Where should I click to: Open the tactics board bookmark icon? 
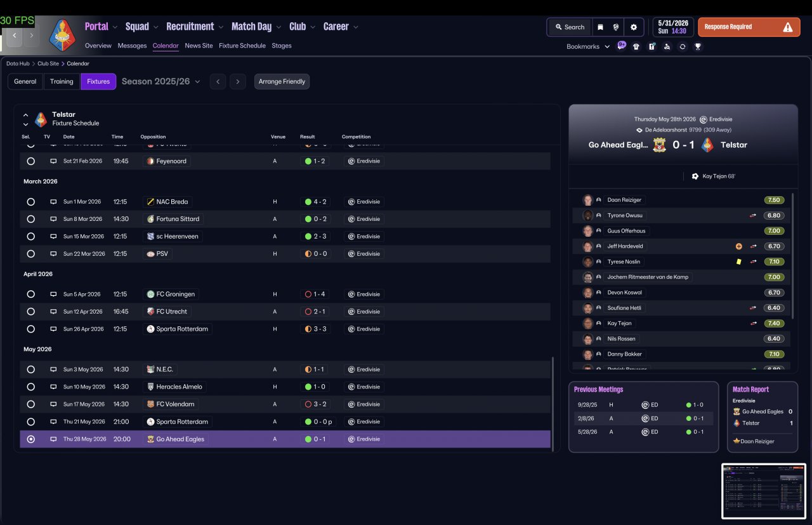click(x=652, y=46)
